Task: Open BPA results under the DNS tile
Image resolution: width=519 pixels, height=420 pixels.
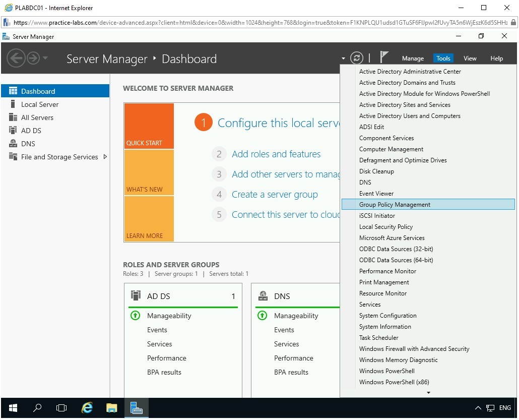Action: (x=291, y=372)
